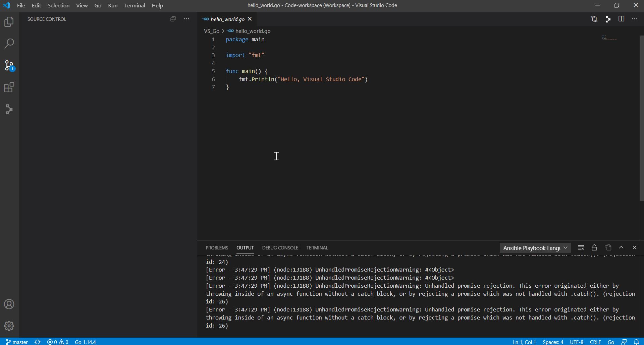
Task: Open the Run and Debug panel icon
Action: coord(9,109)
